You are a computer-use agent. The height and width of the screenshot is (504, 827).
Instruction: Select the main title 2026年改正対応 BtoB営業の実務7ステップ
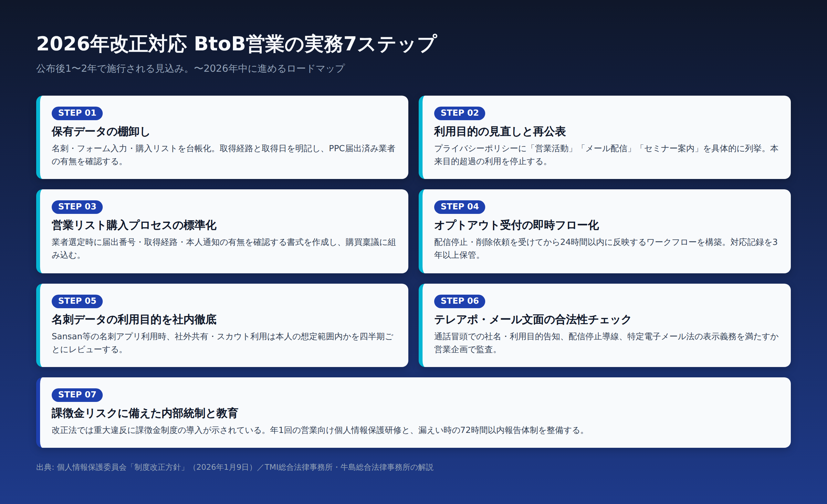click(x=236, y=44)
